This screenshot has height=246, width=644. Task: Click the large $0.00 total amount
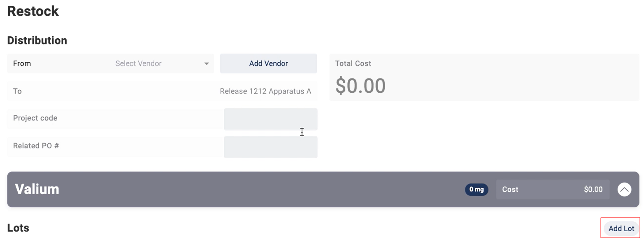coord(360,86)
